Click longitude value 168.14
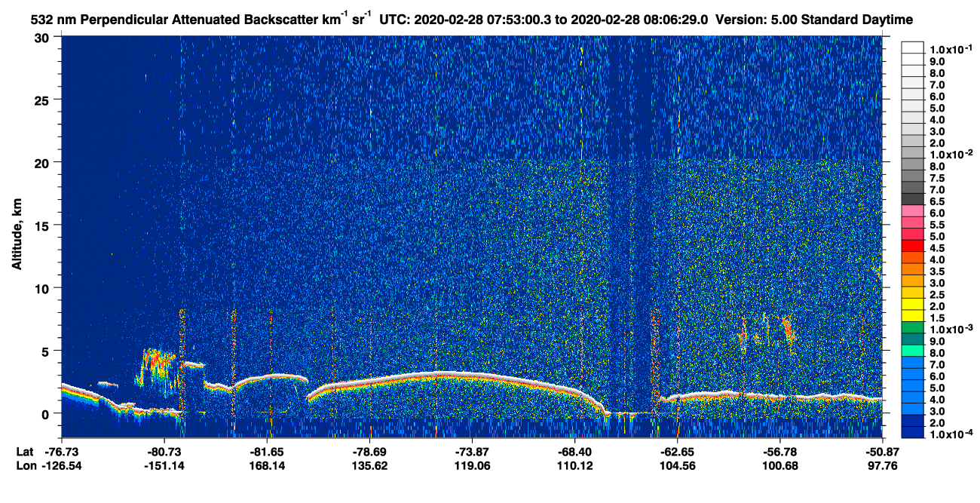 point(267,465)
